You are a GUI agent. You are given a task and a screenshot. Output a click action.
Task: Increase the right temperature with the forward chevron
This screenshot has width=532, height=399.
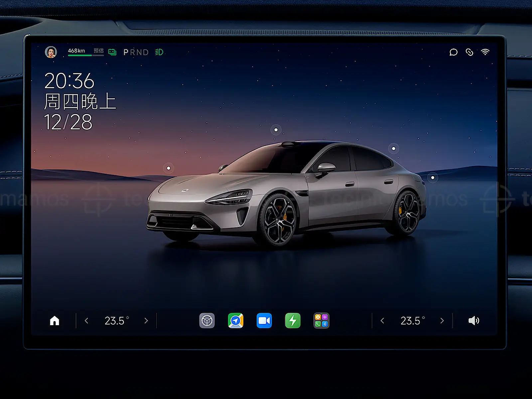tap(442, 321)
